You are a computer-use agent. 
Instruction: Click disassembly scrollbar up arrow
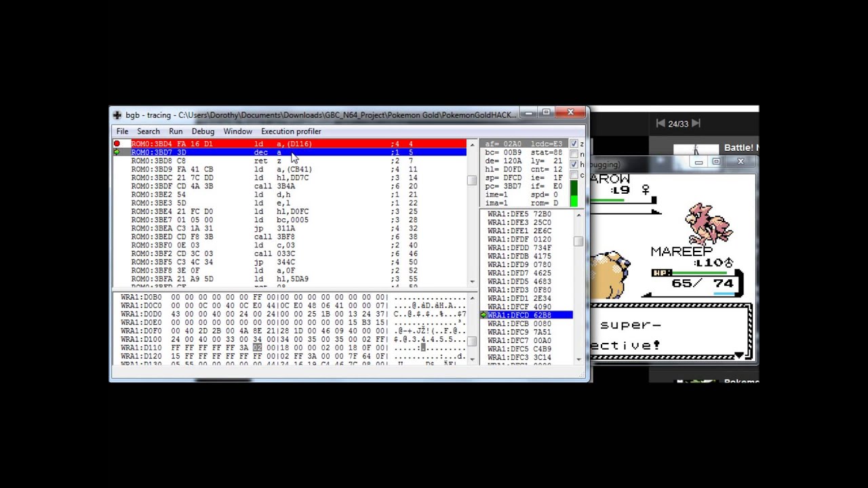pos(472,144)
